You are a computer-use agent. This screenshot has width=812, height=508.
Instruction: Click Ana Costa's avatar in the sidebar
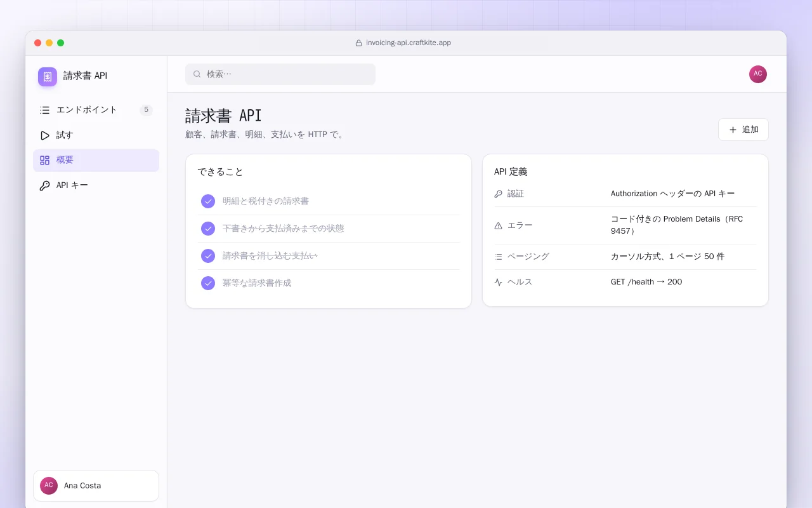coord(49,486)
